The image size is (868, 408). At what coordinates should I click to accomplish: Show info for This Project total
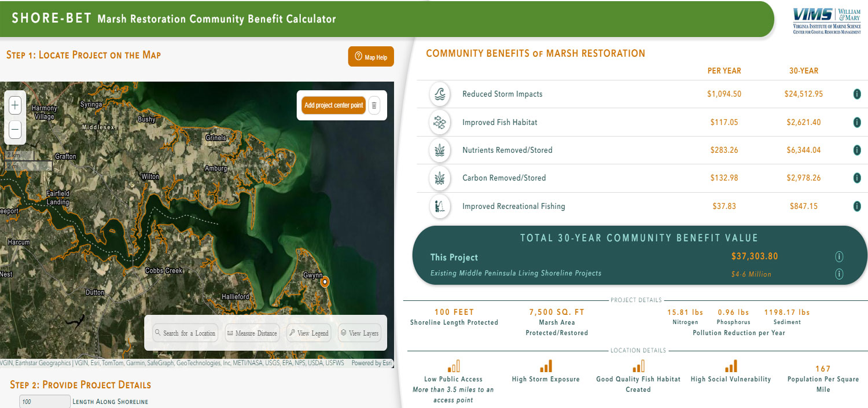(x=839, y=256)
